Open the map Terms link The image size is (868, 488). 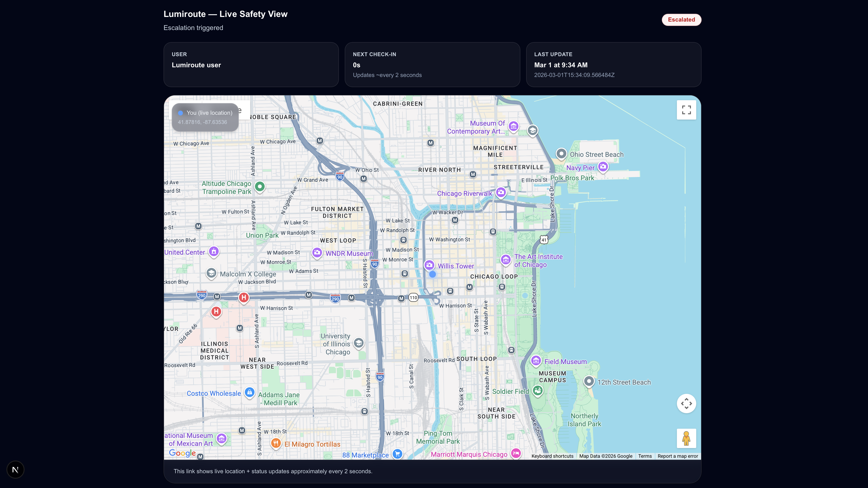(x=645, y=456)
